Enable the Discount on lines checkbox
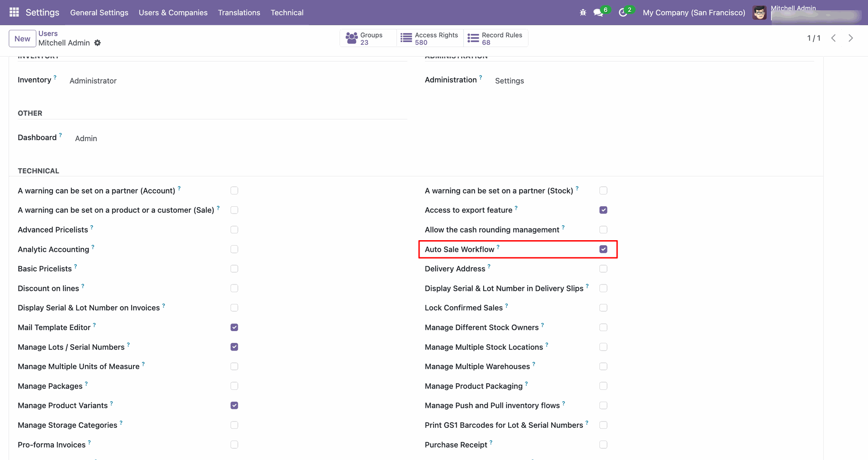Image resolution: width=868 pixels, height=460 pixels. point(234,288)
